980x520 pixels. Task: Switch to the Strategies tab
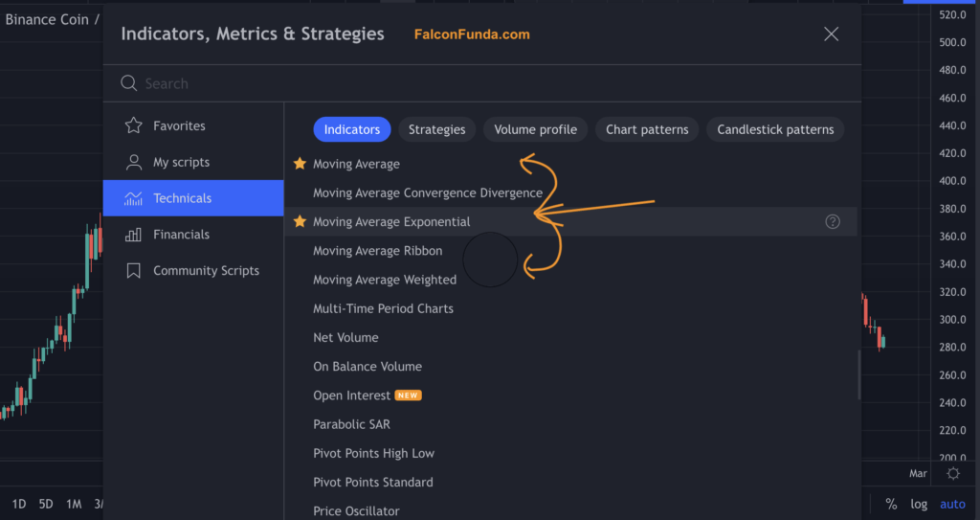(436, 129)
